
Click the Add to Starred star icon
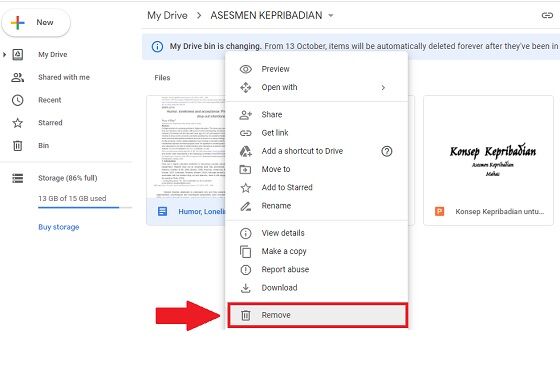(x=246, y=188)
